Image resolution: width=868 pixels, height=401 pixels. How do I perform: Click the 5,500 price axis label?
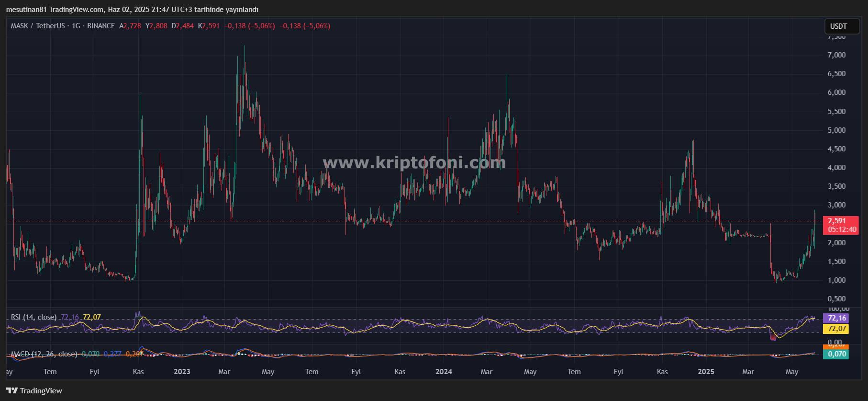[836, 112]
